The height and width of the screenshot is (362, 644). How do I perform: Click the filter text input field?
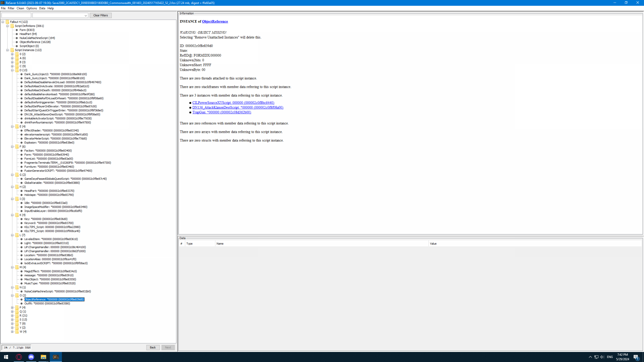(16, 15)
